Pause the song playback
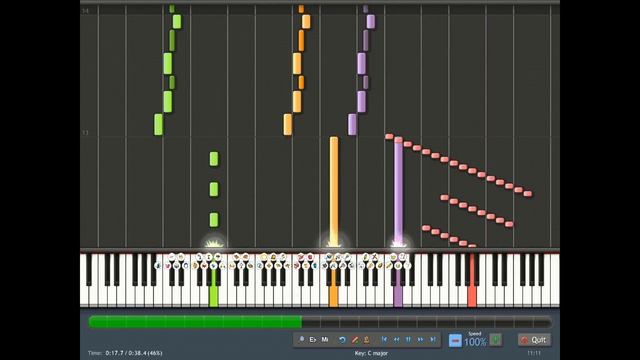Screen dimensions: 640x360 (x=408, y=340)
